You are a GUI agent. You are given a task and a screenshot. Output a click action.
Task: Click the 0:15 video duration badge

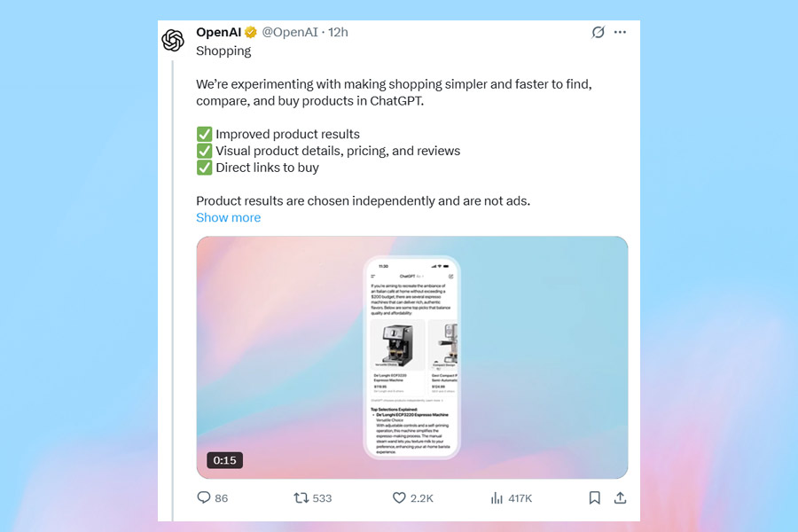click(x=225, y=460)
